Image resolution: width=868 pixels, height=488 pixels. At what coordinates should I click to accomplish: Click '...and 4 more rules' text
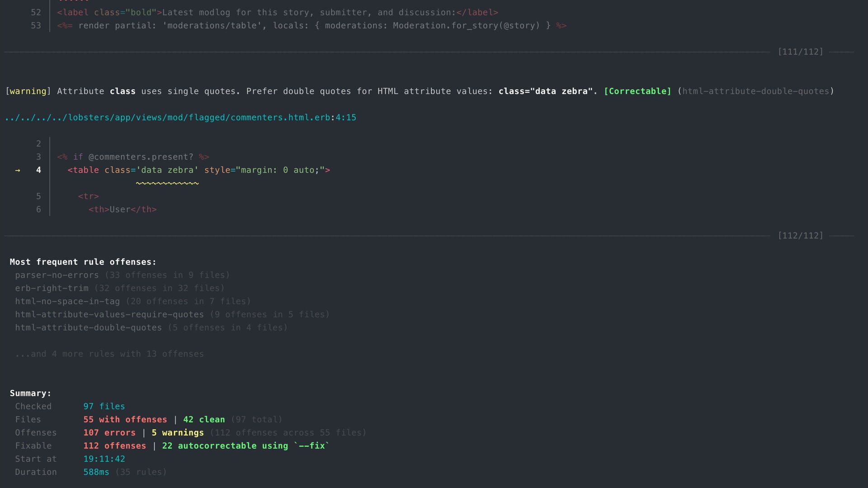point(109,354)
